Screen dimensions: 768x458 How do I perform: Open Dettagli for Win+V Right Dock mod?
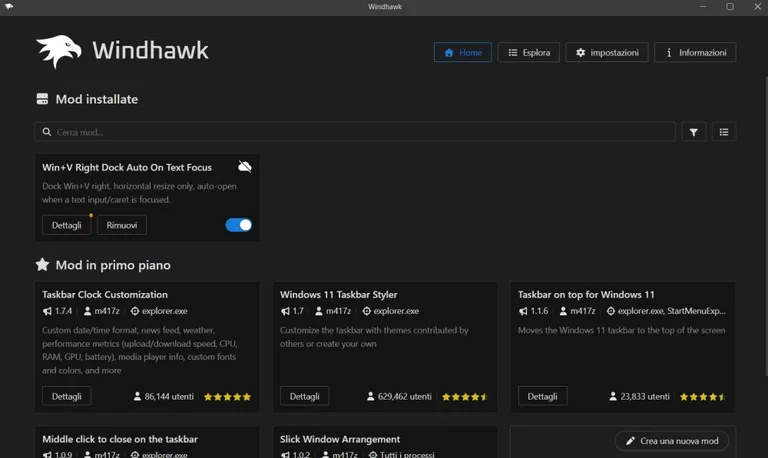click(67, 225)
